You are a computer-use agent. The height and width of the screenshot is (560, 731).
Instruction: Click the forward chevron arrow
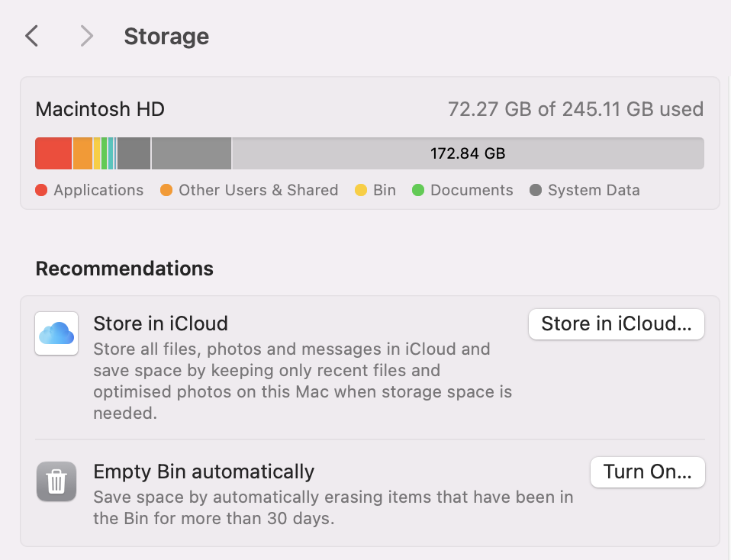point(86,36)
